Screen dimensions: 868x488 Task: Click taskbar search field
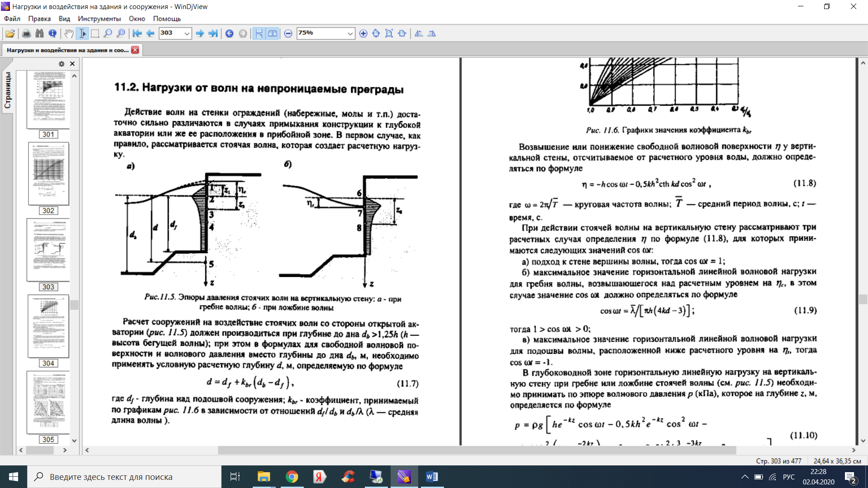124,477
